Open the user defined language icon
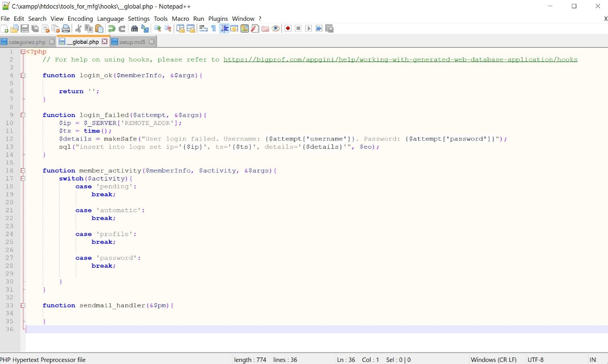Viewport: 608px width, 364px height. pos(234,29)
